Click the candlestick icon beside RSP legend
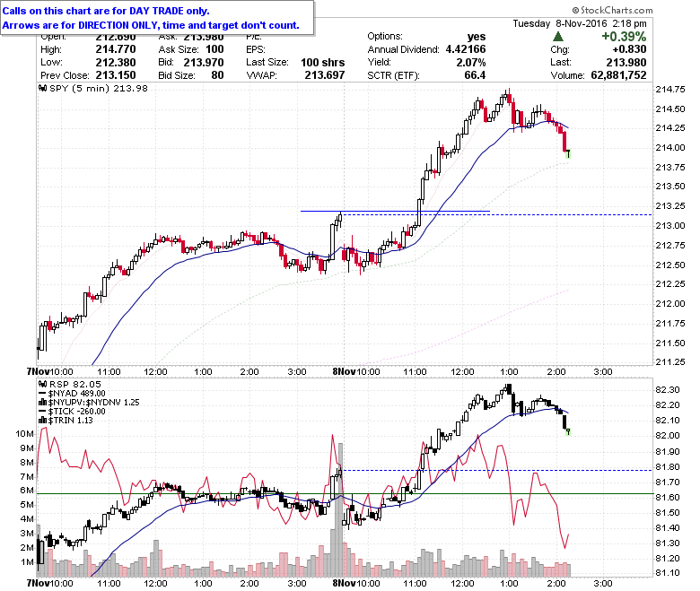Image resolution: width=700 pixels, height=591 pixels. [x=43, y=384]
